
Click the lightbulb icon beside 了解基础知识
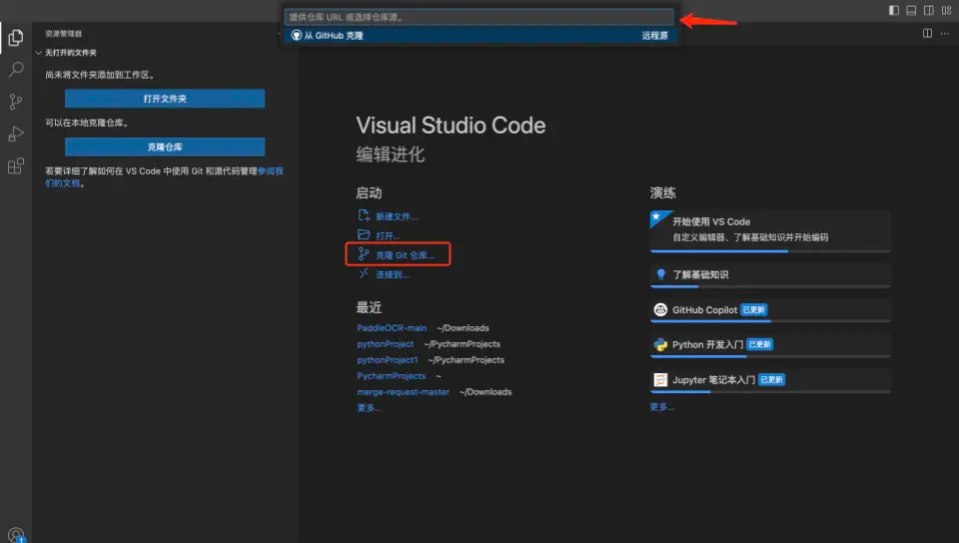(x=661, y=274)
